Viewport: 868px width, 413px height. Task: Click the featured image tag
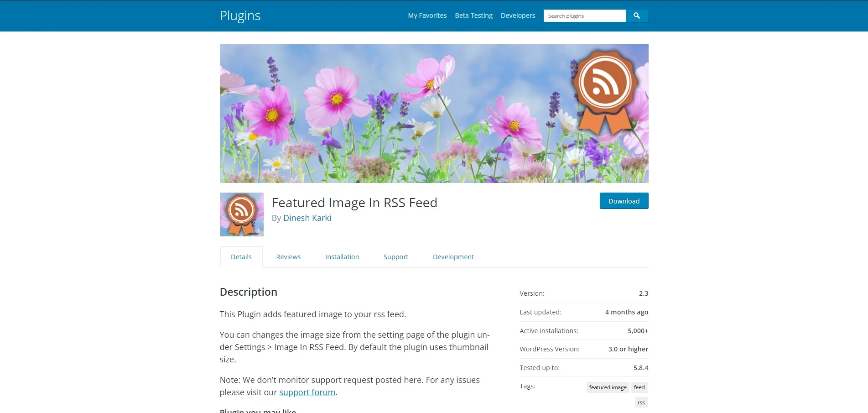[608, 387]
